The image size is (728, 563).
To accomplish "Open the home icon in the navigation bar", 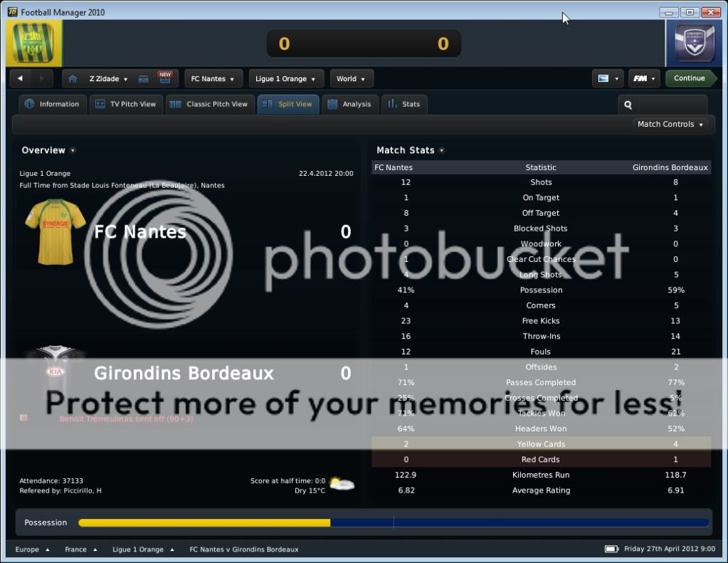I will pyautogui.click(x=73, y=79).
